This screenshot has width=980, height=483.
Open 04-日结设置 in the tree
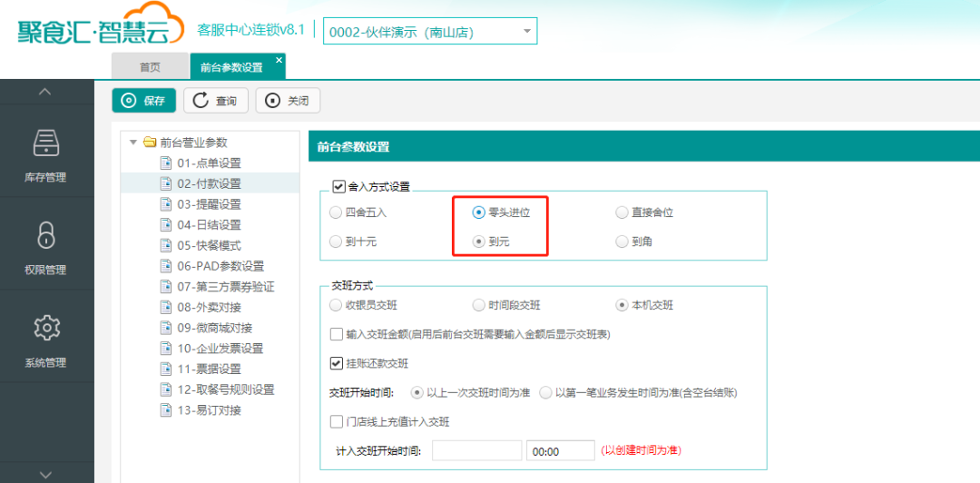pos(208,225)
